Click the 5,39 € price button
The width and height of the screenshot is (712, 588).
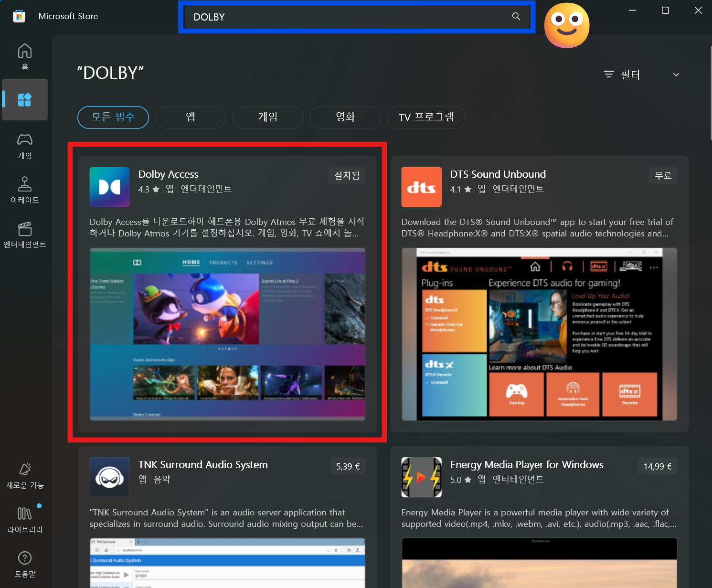pos(348,466)
